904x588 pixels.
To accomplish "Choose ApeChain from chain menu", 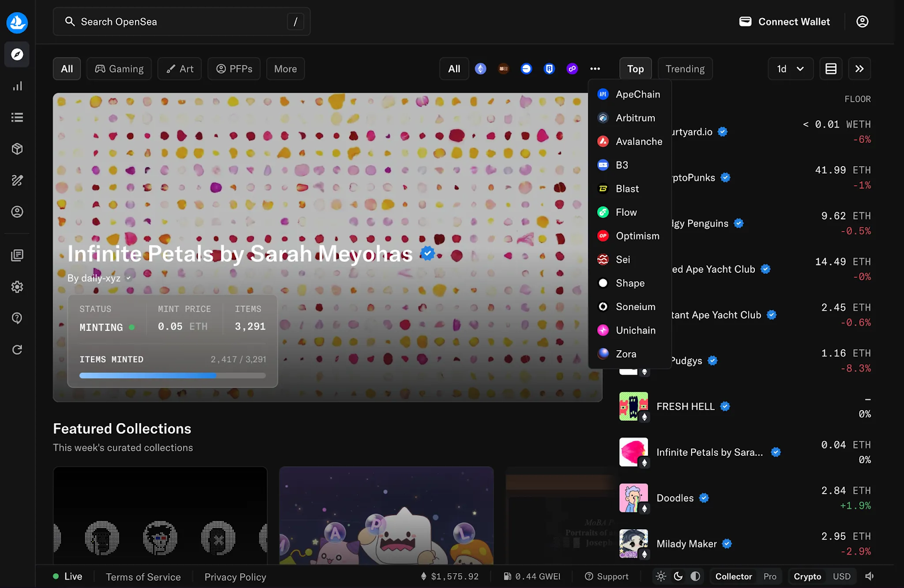I will (x=629, y=94).
